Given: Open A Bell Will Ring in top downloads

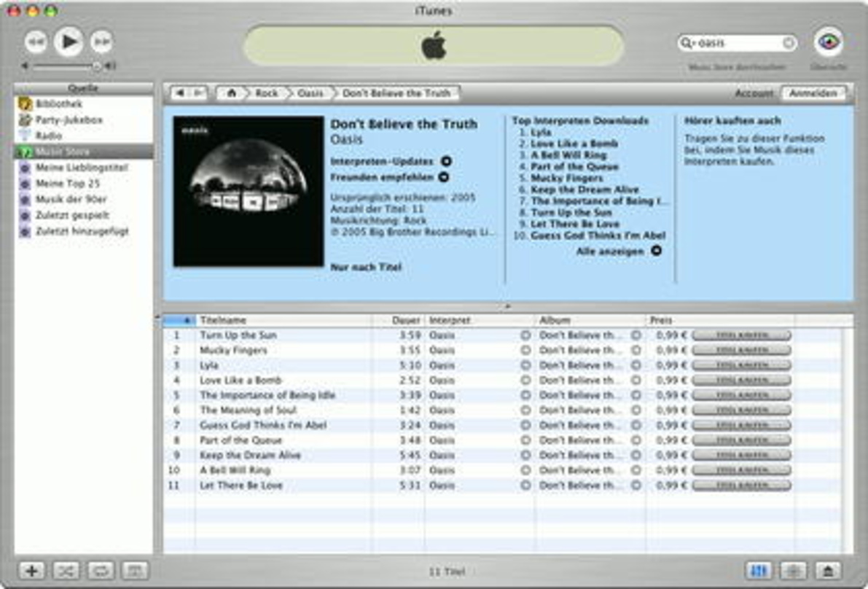Looking at the screenshot, I should pos(568,155).
